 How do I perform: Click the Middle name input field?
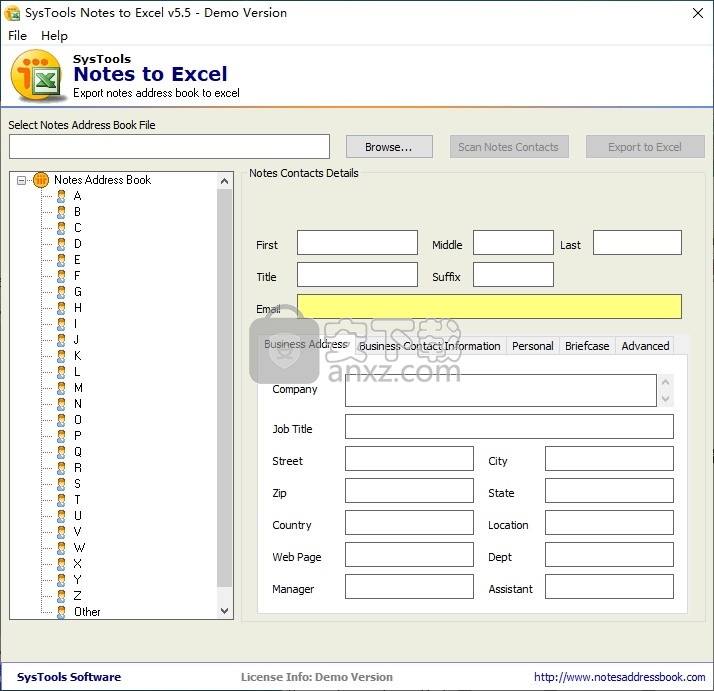513,242
